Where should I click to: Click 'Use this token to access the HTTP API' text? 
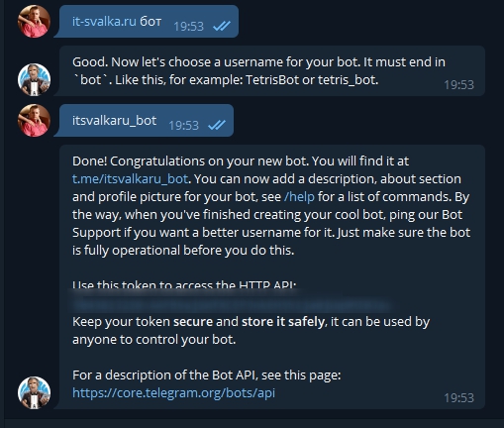[184, 284]
